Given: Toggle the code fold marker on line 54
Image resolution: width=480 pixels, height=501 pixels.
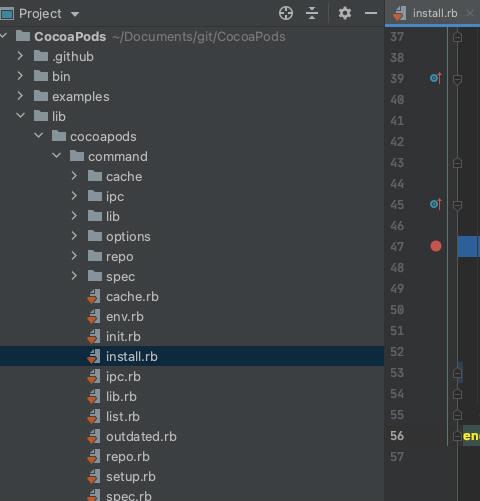Looking at the screenshot, I should pyautogui.click(x=457, y=394).
